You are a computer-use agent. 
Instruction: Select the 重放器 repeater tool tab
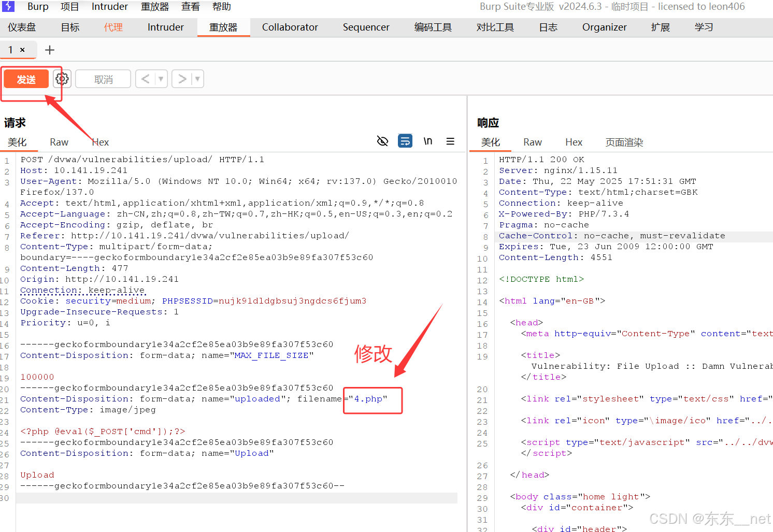coord(223,27)
